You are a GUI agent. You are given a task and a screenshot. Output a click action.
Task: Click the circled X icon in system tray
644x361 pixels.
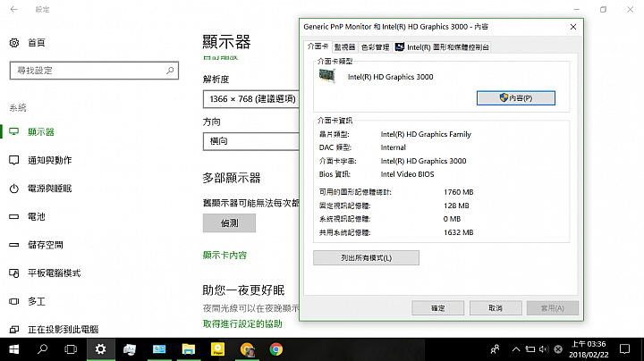(558, 349)
